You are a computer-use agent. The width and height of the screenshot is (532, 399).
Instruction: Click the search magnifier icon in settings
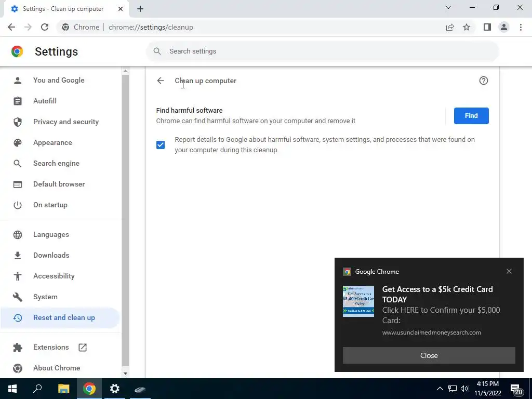coord(157,51)
